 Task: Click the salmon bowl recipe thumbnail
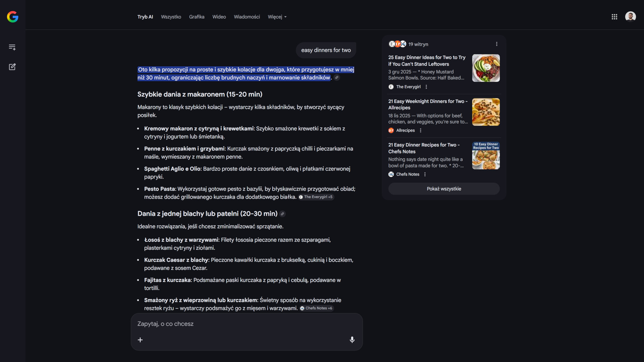[x=486, y=68]
